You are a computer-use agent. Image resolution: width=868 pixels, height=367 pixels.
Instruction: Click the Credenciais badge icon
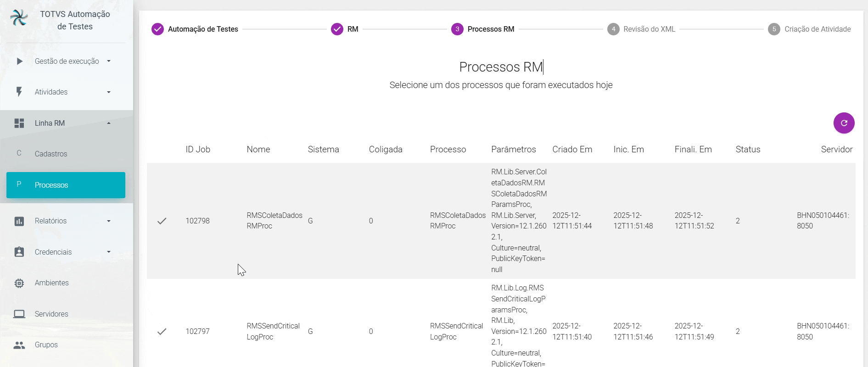click(19, 252)
